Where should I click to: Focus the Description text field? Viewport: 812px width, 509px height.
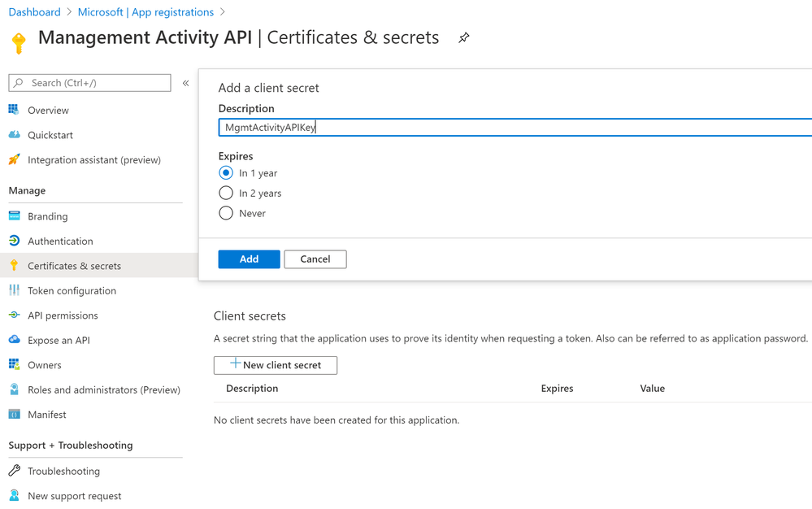pos(515,128)
